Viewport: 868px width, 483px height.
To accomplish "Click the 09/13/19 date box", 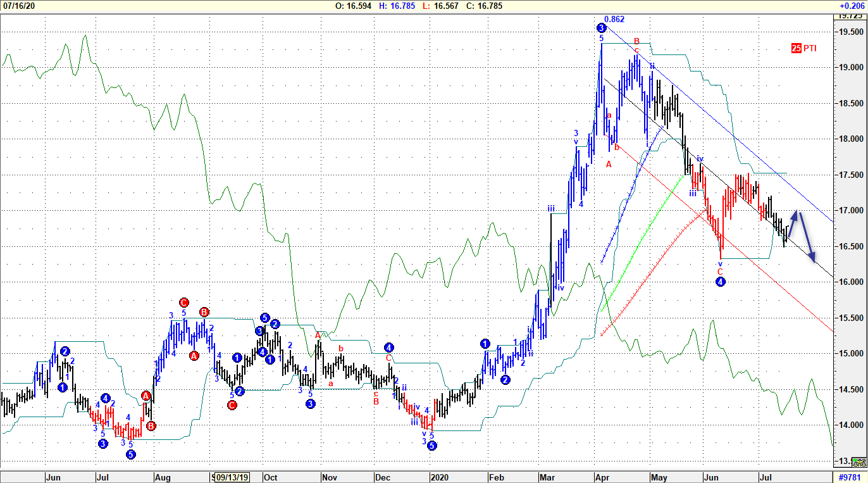I will (230, 477).
